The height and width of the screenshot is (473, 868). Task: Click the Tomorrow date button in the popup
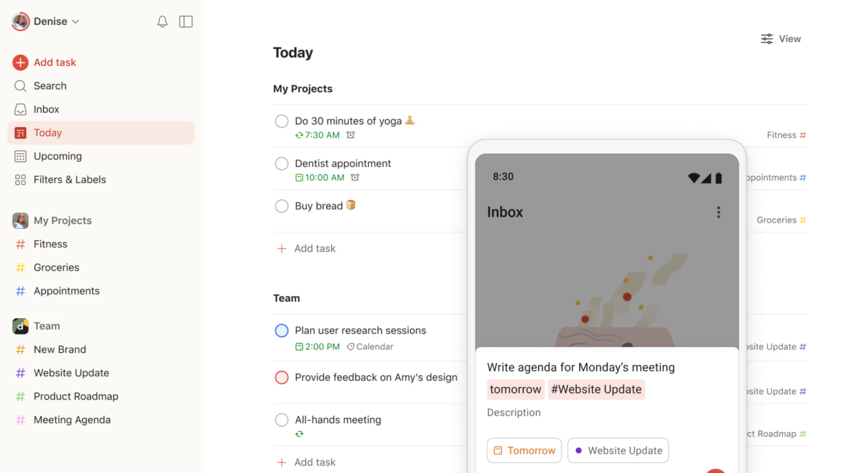point(524,450)
